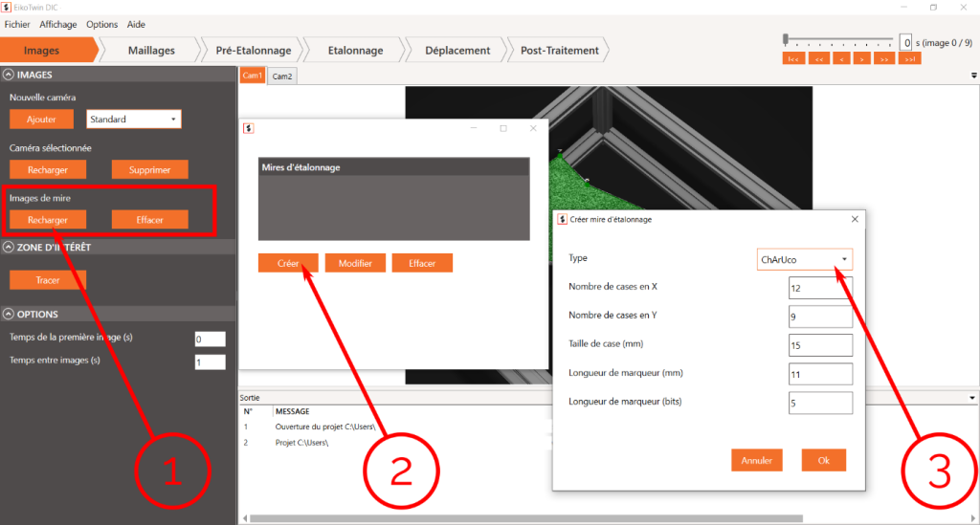
Task: Click the current time field showing 0
Action: pyautogui.click(x=905, y=42)
